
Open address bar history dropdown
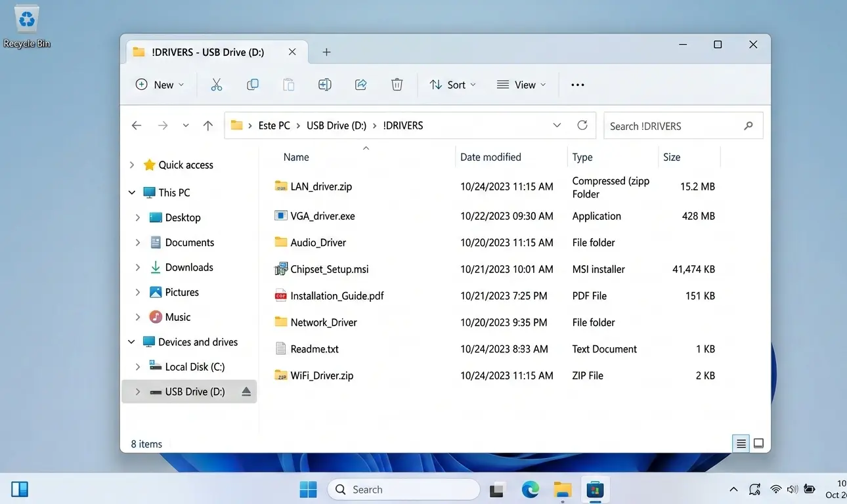[557, 125]
